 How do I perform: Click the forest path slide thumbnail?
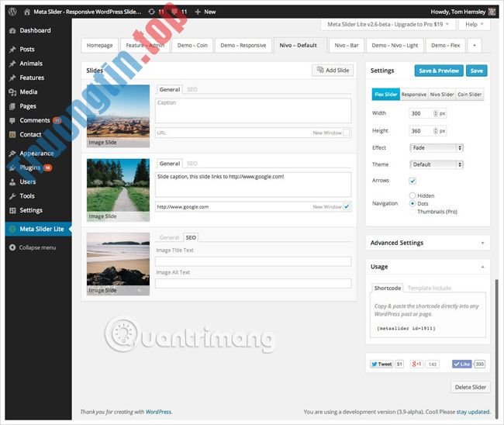coord(119,190)
